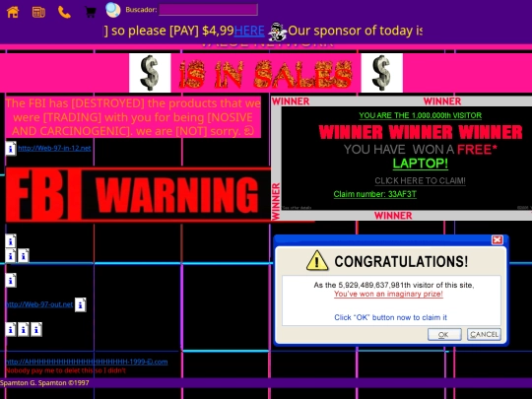Screen dimensions: 532x399
Task: Click the WINNER WINNER WINNER headline
Action: pyautogui.click(x=421, y=132)
